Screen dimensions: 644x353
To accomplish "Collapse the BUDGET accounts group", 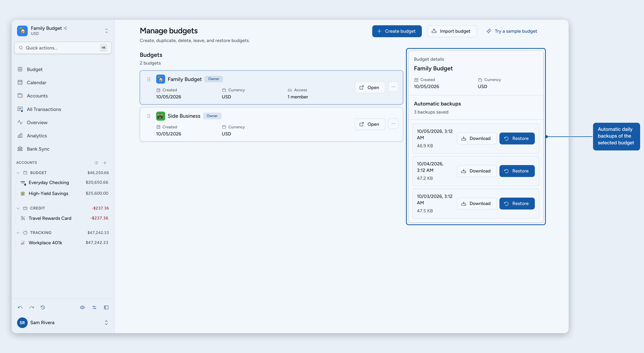I will (18, 173).
